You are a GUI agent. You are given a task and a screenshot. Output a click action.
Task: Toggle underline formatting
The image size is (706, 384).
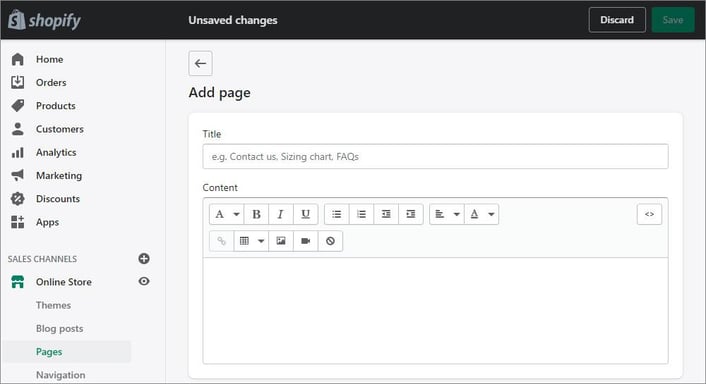tap(305, 214)
